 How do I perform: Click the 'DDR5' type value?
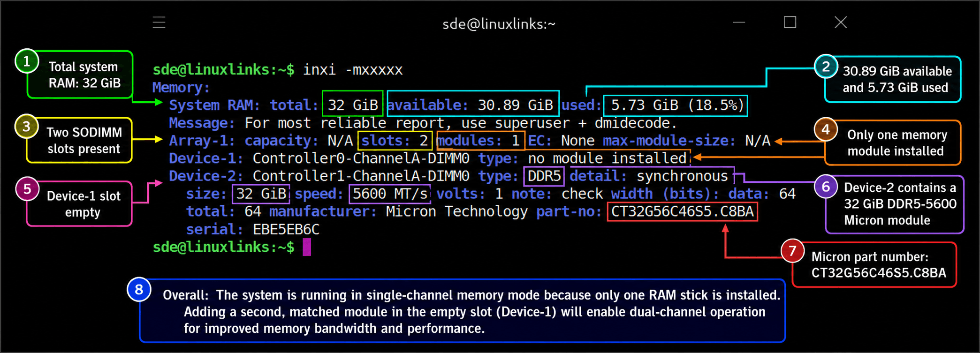point(544,176)
